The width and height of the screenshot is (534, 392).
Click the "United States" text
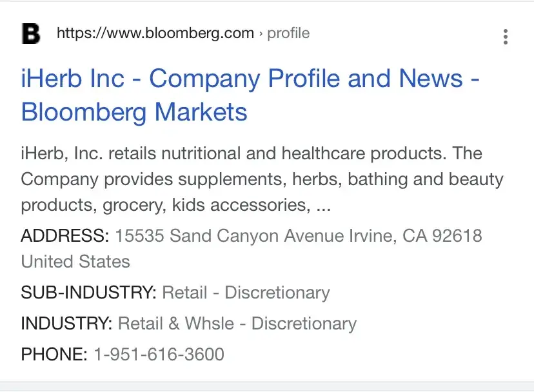click(75, 262)
